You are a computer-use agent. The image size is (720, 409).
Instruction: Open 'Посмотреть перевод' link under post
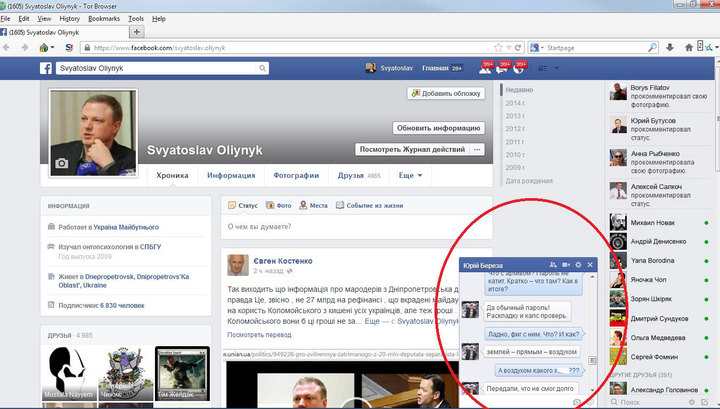pos(256,336)
